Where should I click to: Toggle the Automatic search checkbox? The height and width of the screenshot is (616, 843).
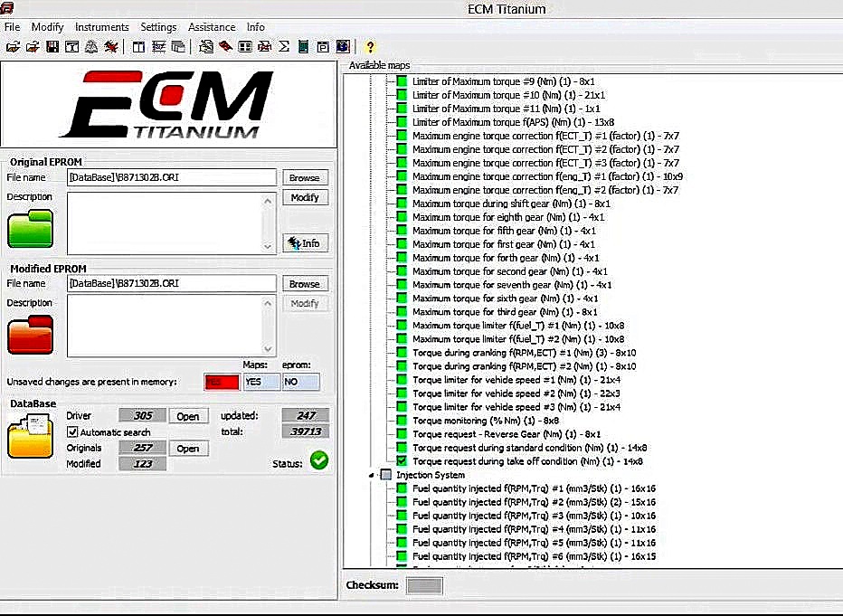pyautogui.click(x=72, y=431)
